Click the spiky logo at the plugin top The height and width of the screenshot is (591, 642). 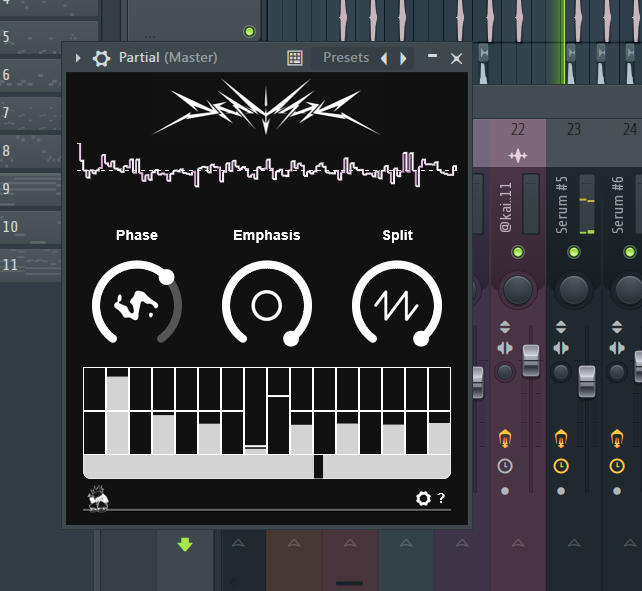(266, 106)
